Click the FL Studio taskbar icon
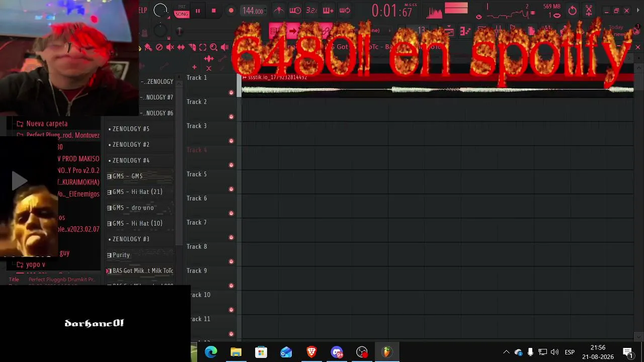The height and width of the screenshot is (362, 644). tap(387, 352)
